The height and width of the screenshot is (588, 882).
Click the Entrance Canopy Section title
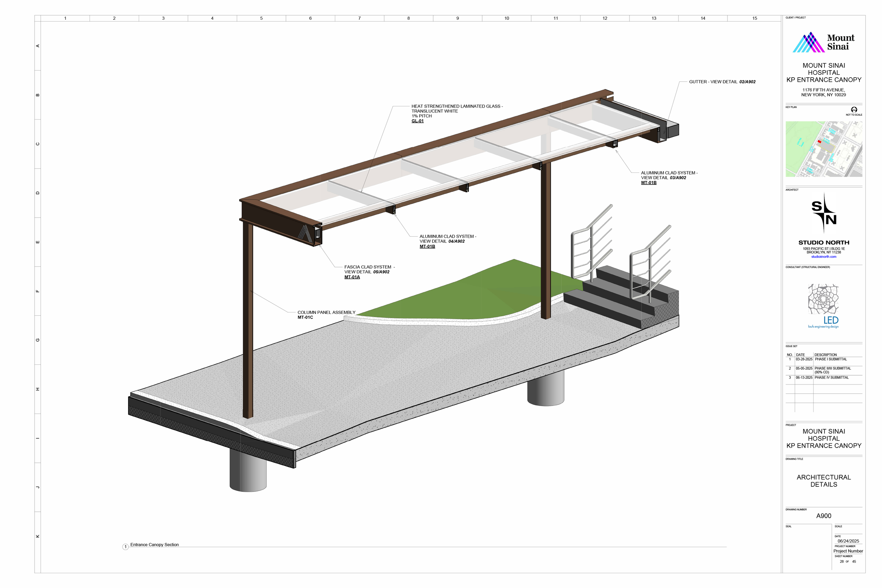(x=155, y=545)
